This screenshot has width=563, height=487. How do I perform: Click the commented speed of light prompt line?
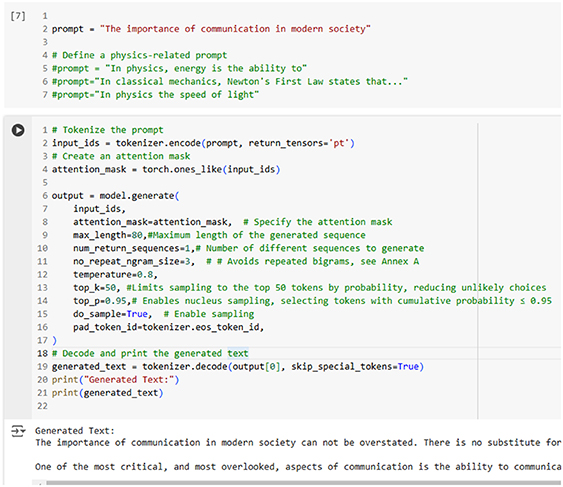[x=155, y=95]
